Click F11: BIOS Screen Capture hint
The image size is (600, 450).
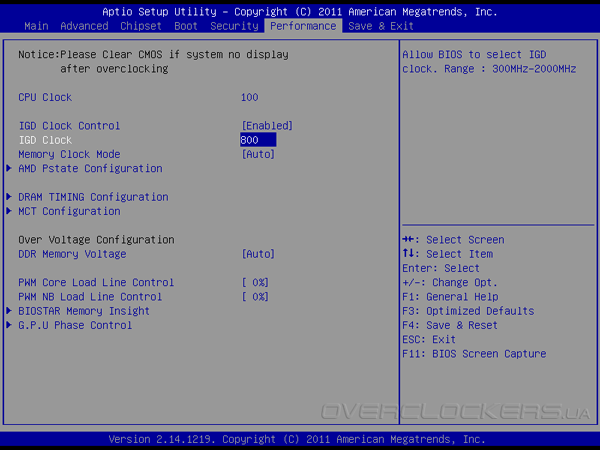[474, 354]
